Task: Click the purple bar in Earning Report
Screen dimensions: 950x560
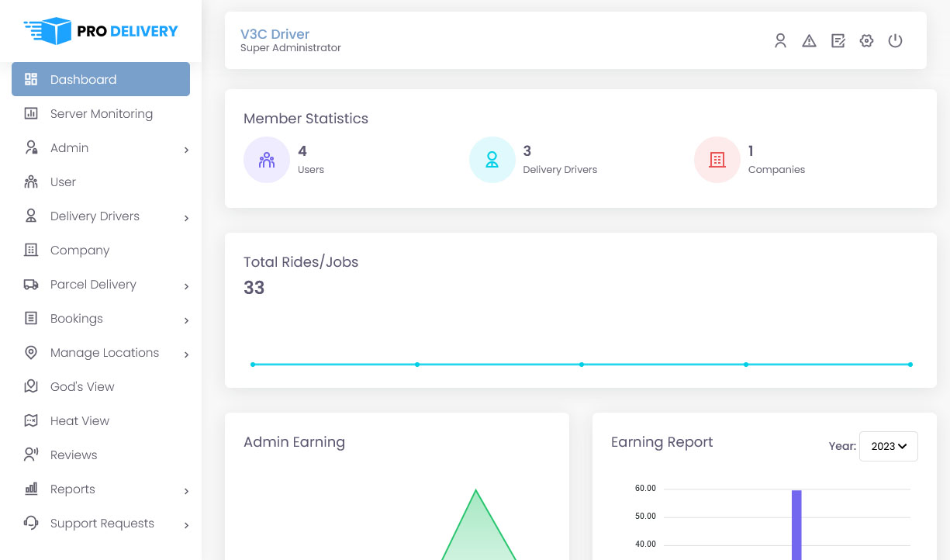Action: (x=796, y=525)
